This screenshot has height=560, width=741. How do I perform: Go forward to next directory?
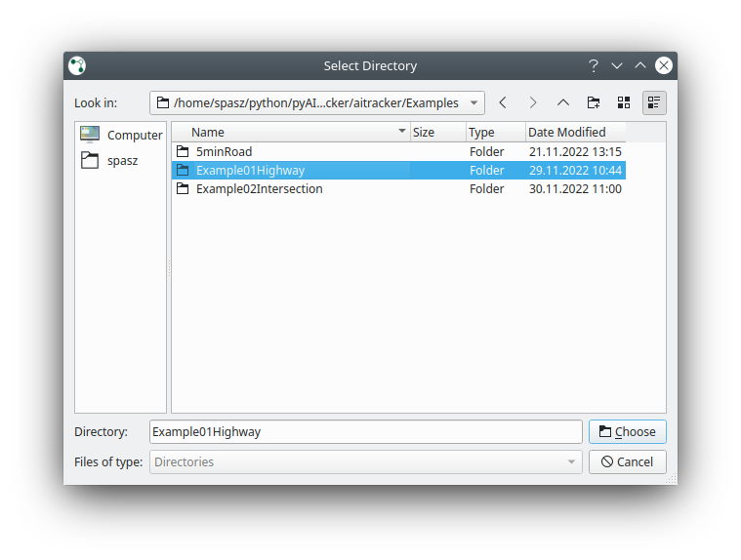(533, 102)
